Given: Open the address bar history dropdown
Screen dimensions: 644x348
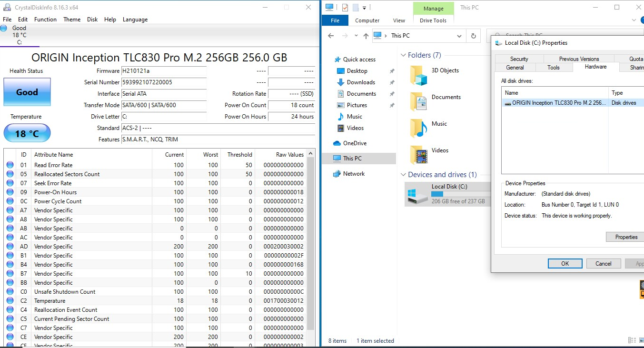Looking at the screenshot, I should (459, 36).
